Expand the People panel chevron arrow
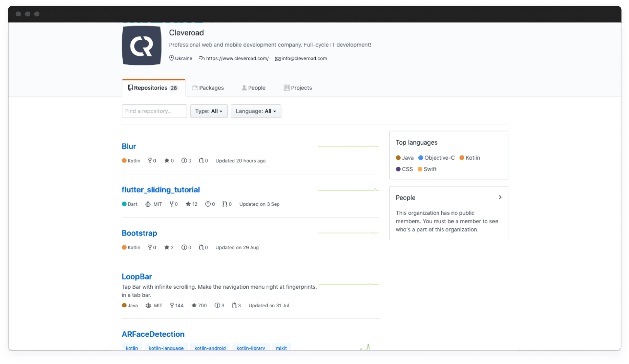The height and width of the screenshot is (364, 629). pyautogui.click(x=500, y=197)
